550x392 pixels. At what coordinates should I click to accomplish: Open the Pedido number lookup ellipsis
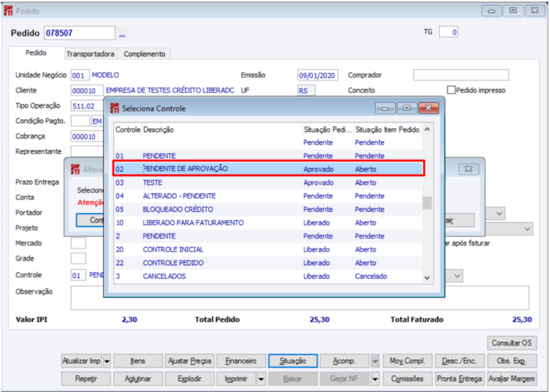tap(122, 33)
